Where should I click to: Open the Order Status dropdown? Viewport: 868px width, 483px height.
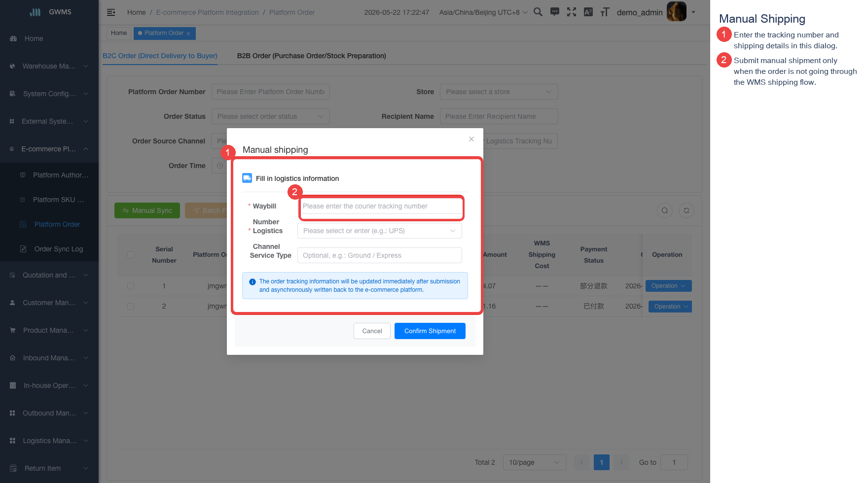270,116
